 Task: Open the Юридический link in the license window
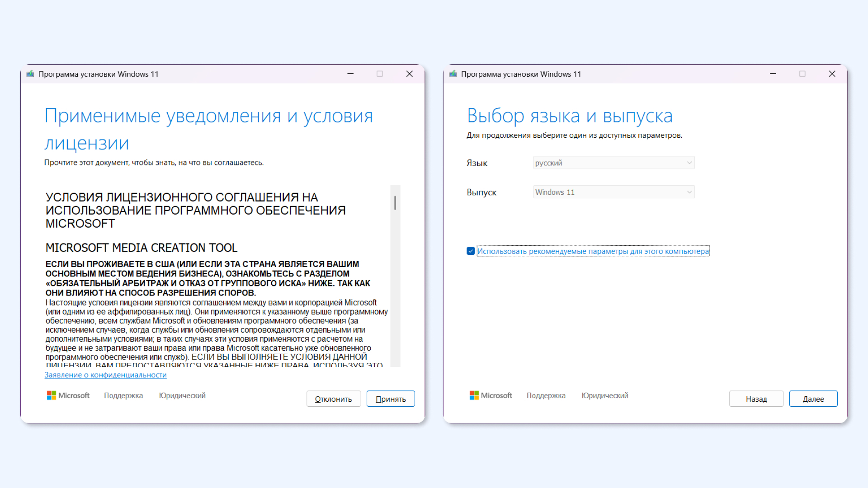[182, 395]
